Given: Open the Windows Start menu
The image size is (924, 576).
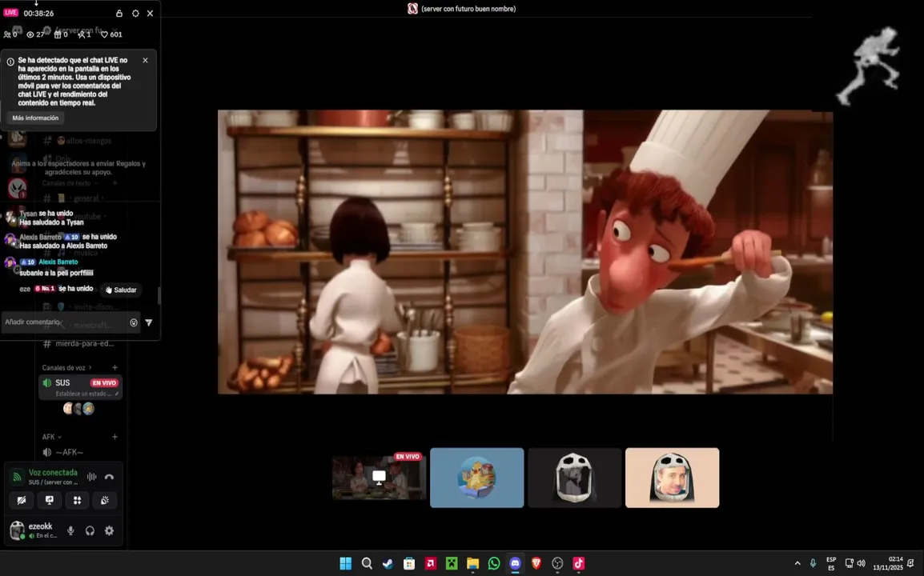Looking at the screenshot, I should pos(346,564).
